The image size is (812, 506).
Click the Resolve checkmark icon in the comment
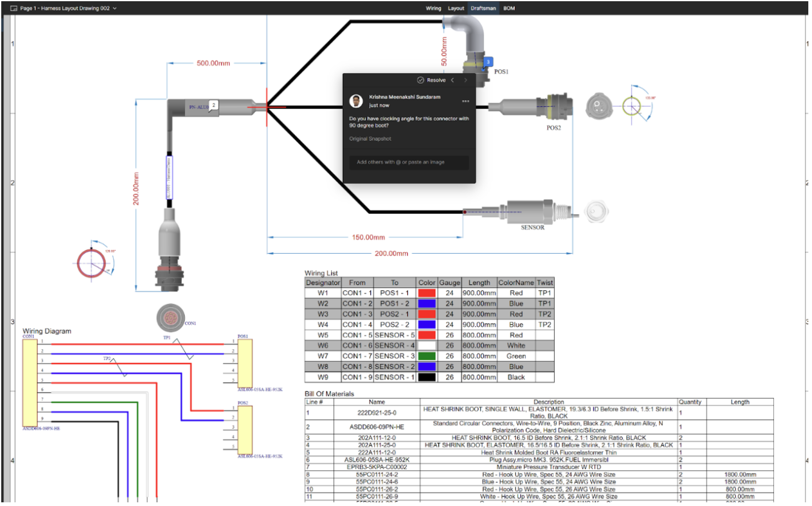[x=419, y=80]
